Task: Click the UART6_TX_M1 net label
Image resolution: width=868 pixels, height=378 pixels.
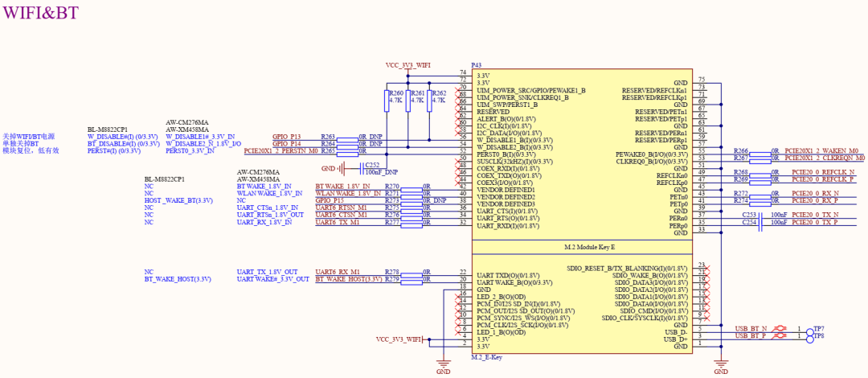Action: coord(338,222)
